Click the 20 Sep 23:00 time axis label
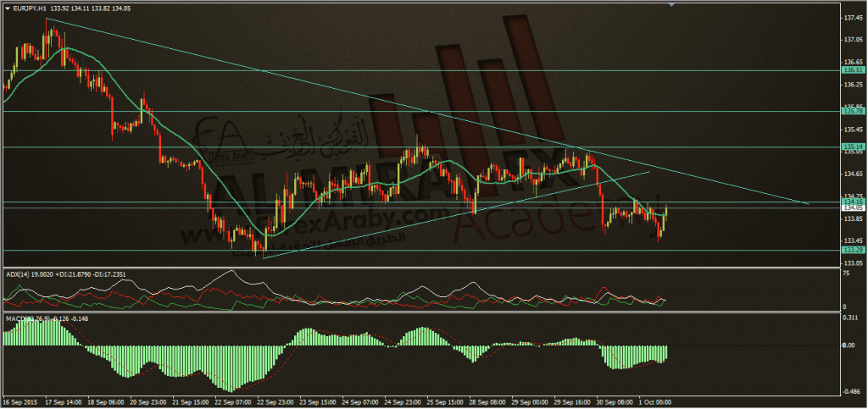 point(147,402)
